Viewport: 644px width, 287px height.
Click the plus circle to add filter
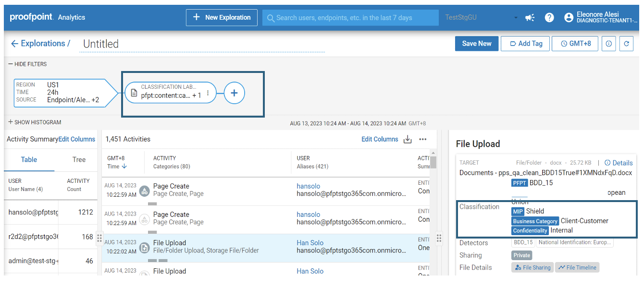[x=234, y=93]
